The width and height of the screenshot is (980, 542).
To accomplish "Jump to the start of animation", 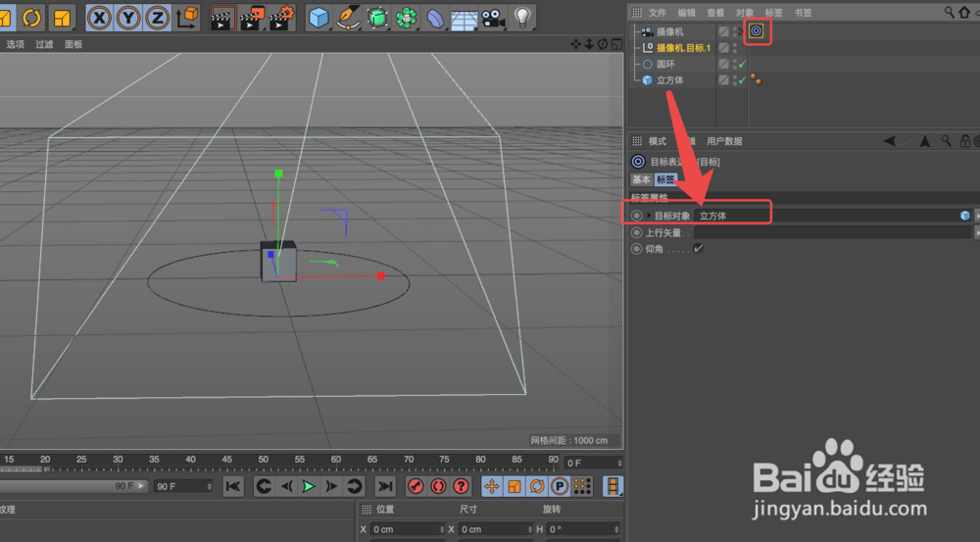I will tap(233, 486).
